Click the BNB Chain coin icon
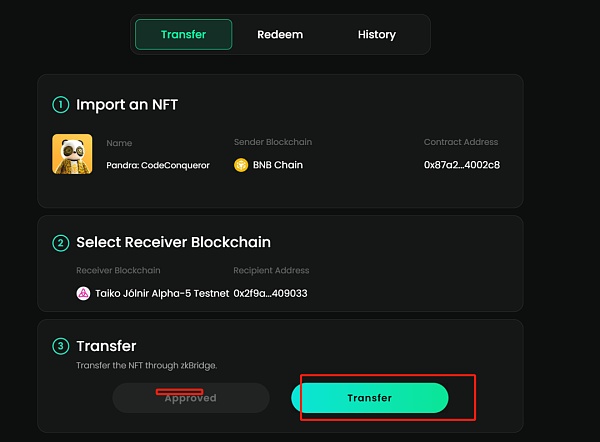The image size is (600, 442). pos(240,165)
